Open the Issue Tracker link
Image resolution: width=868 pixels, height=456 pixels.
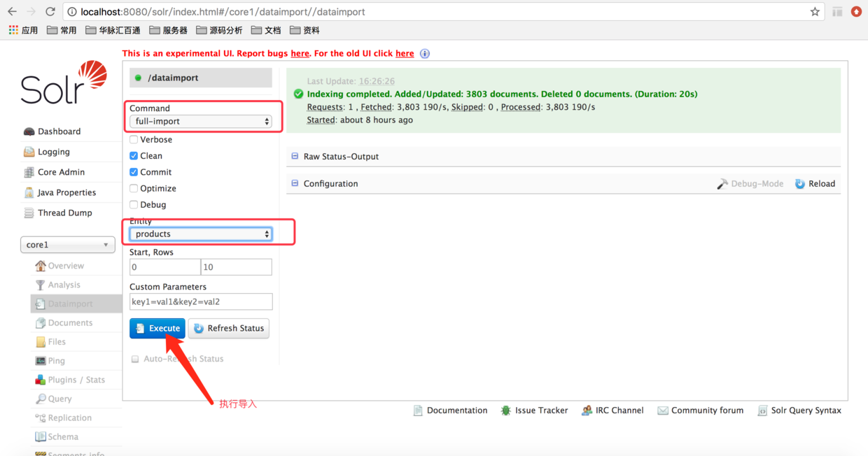(x=534, y=411)
